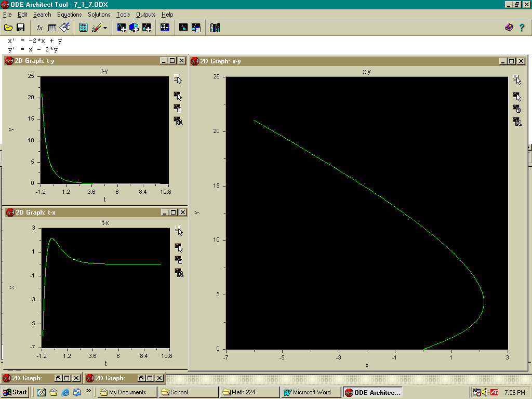Image resolution: width=532 pixels, height=399 pixels.
Task: Switch to Microsoft Word taskbar button
Action: point(311,392)
